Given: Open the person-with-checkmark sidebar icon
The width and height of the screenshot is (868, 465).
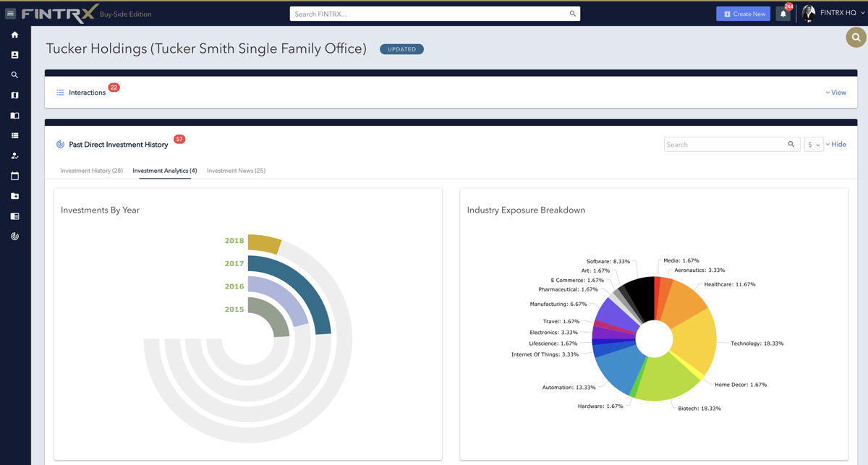Looking at the screenshot, I should 14,156.
